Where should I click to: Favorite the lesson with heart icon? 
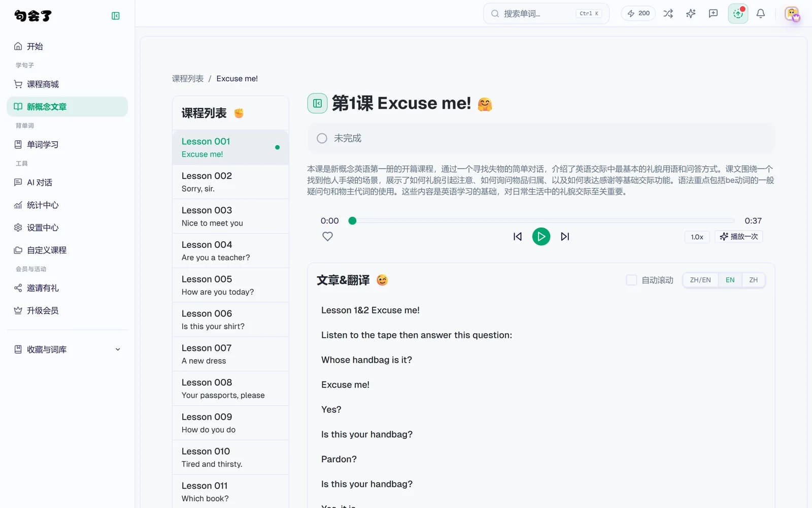pyautogui.click(x=327, y=236)
